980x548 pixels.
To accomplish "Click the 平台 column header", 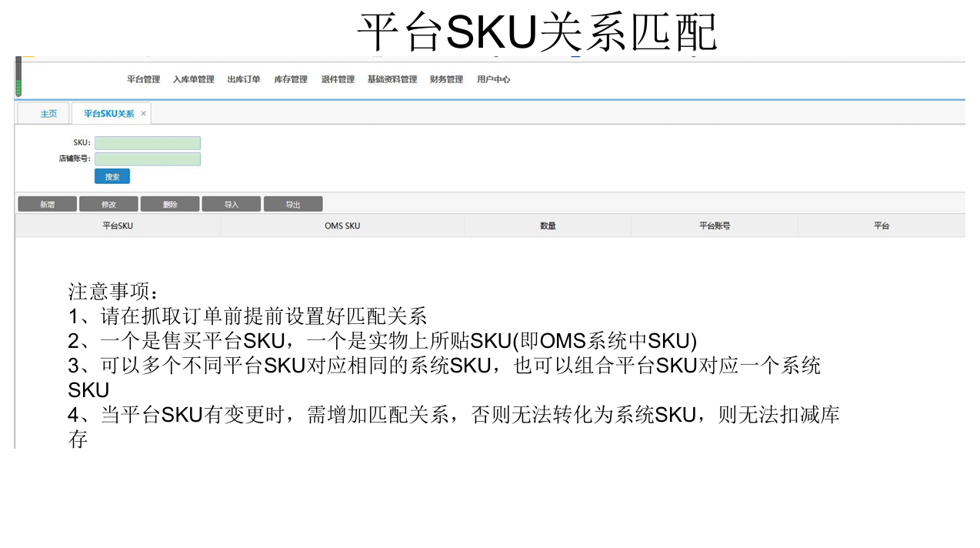I will coord(882,226).
